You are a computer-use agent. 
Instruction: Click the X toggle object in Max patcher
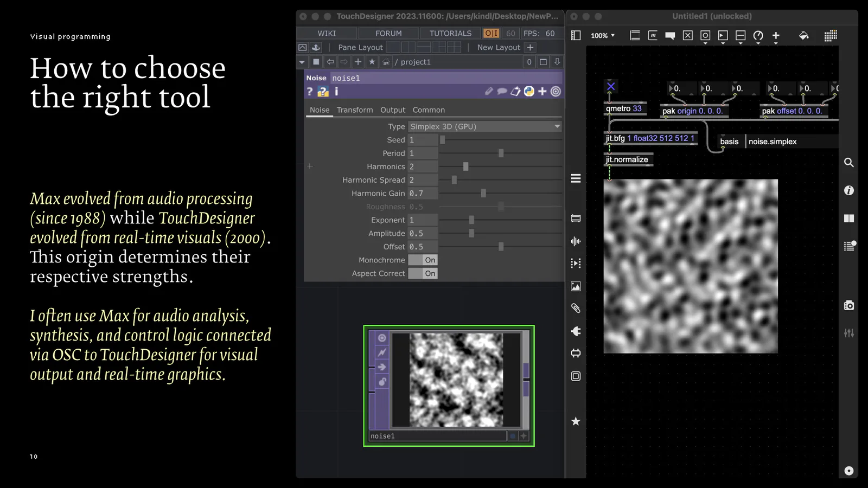[x=611, y=86]
